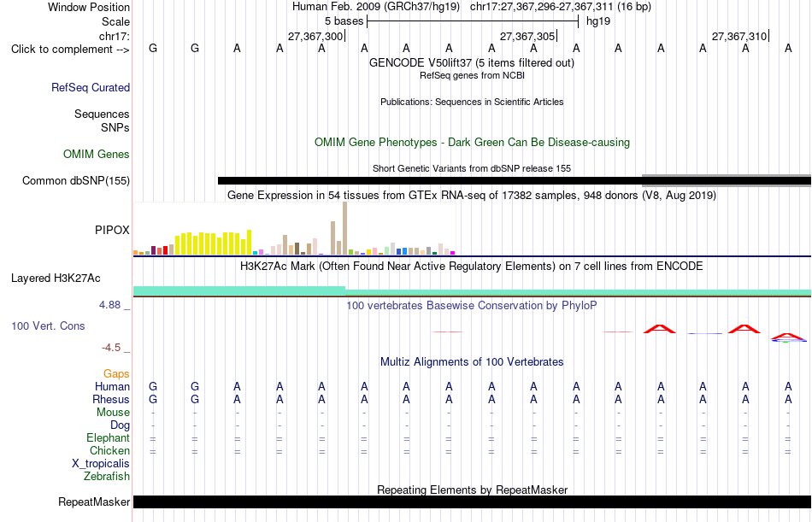
Task: Open the RepeatMasker track label
Action: pyautogui.click(x=94, y=501)
